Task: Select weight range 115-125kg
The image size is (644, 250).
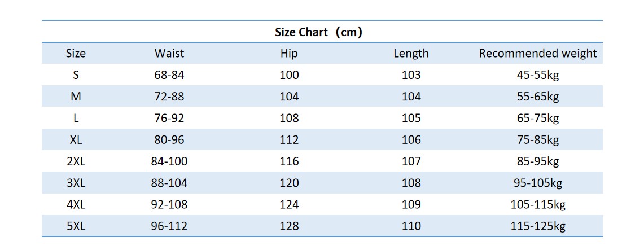Action: click(538, 226)
